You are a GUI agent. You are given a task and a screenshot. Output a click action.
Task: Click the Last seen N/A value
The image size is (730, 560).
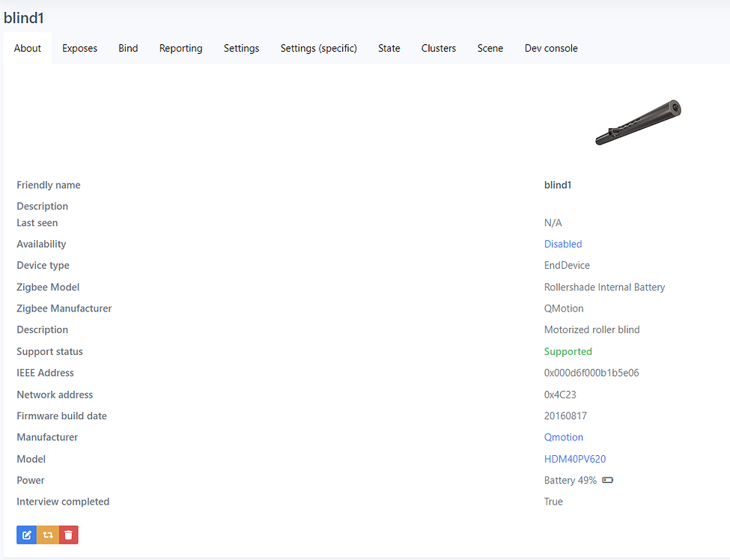[553, 223]
